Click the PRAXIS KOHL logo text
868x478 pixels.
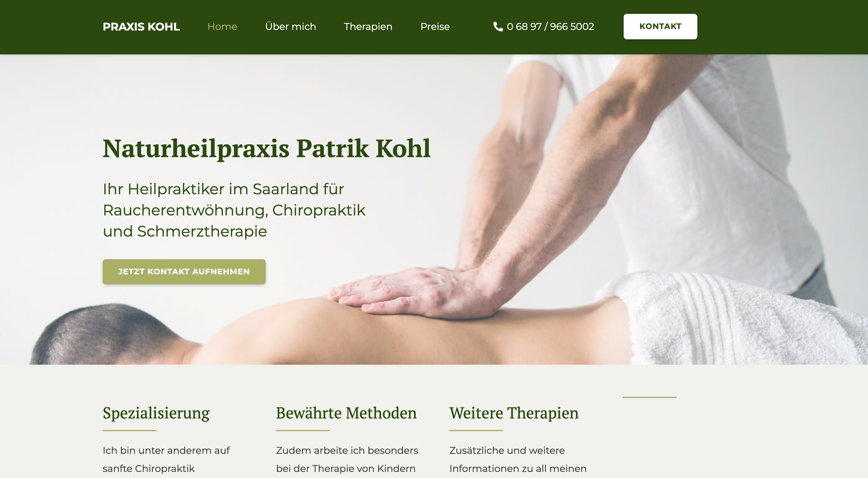tap(141, 27)
